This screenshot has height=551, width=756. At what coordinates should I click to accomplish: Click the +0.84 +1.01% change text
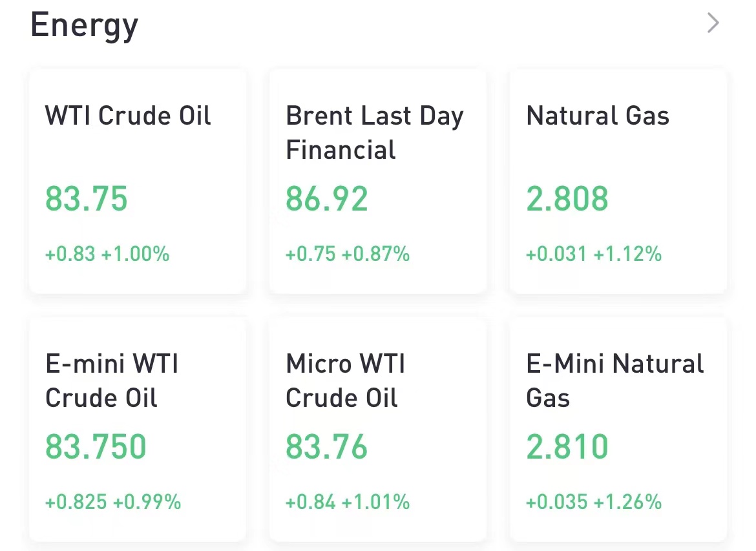tap(348, 502)
